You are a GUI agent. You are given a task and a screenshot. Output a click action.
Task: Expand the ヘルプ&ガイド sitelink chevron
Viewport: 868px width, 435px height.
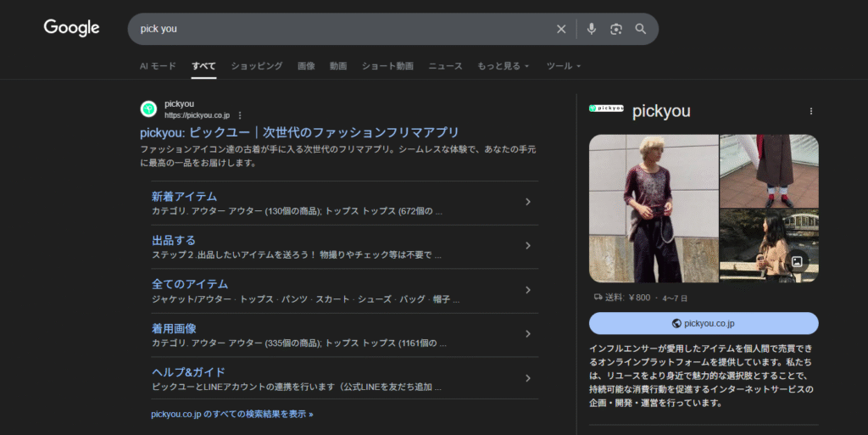coord(527,378)
